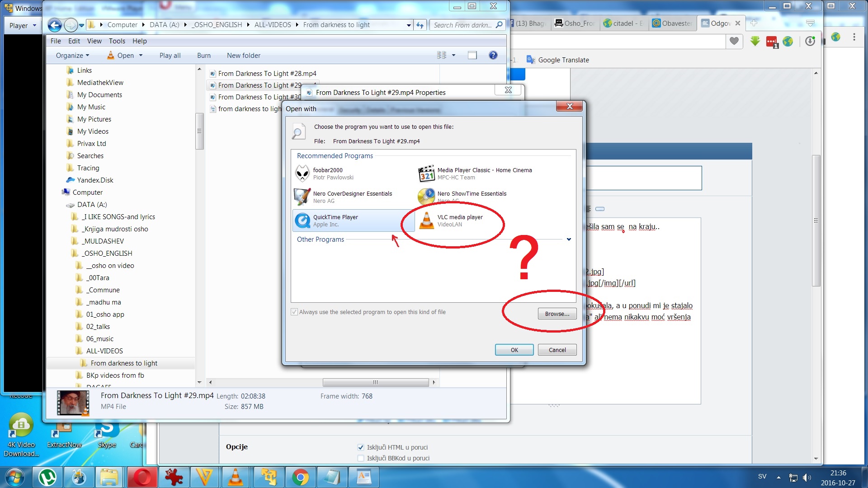Open Chrome from the taskbar
The height and width of the screenshot is (488, 868).
click(x=300, y=477)
